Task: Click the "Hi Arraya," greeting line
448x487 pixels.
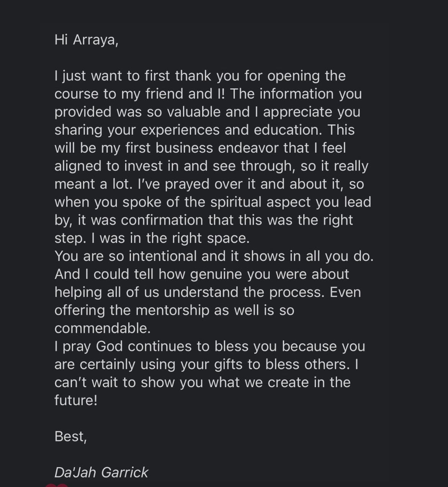Action: (86, 40)
